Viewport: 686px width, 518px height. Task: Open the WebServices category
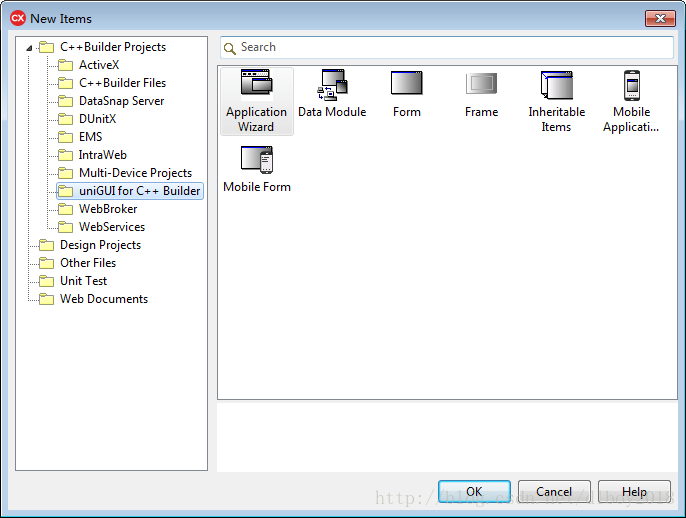click(x=112, y=227)
